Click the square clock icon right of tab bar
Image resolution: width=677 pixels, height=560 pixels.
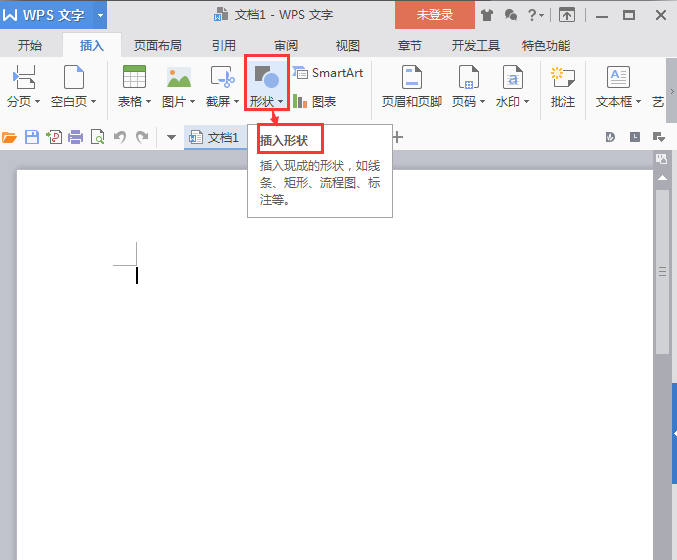[635, 137]
